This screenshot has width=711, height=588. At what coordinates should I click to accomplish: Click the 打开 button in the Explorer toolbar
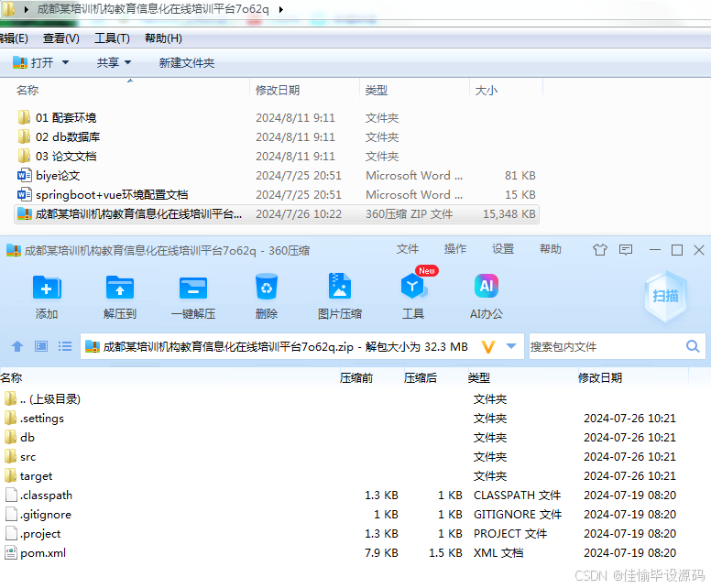pos(34,62)
